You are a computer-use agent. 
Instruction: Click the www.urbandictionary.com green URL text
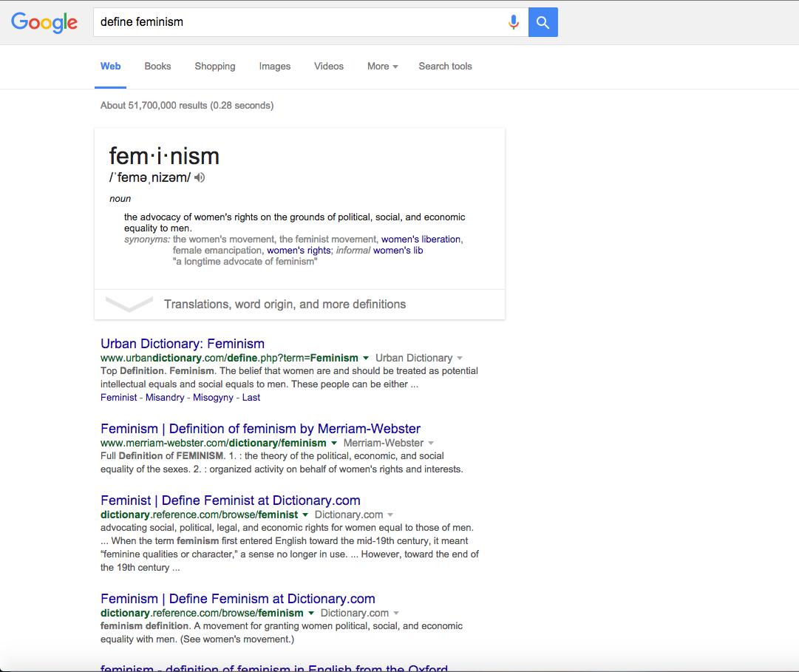pos(229,358)
